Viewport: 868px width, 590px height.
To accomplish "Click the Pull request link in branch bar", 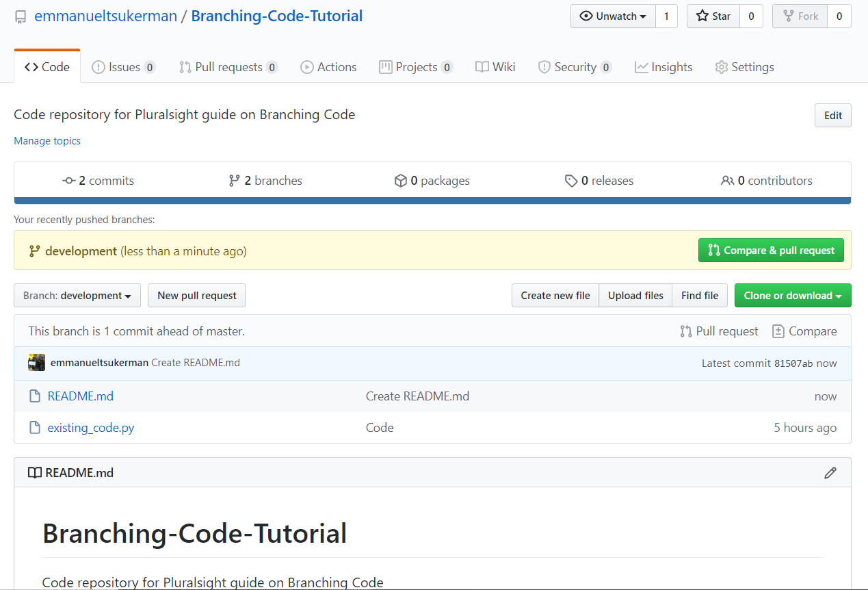I will tap(719, 331).
